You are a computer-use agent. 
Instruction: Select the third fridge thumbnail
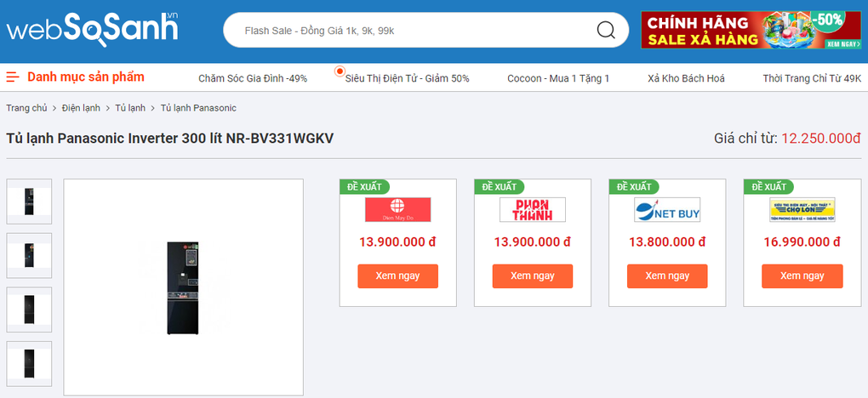coord(29,310)
